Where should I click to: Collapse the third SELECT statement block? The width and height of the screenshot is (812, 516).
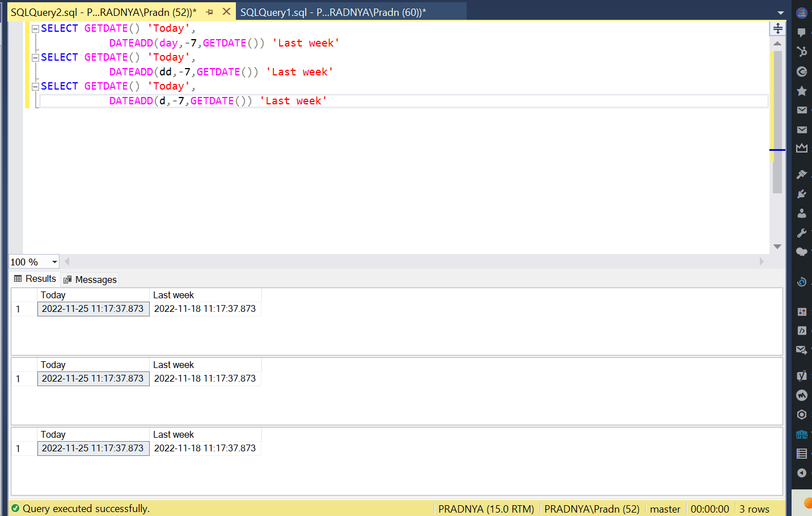35,86
